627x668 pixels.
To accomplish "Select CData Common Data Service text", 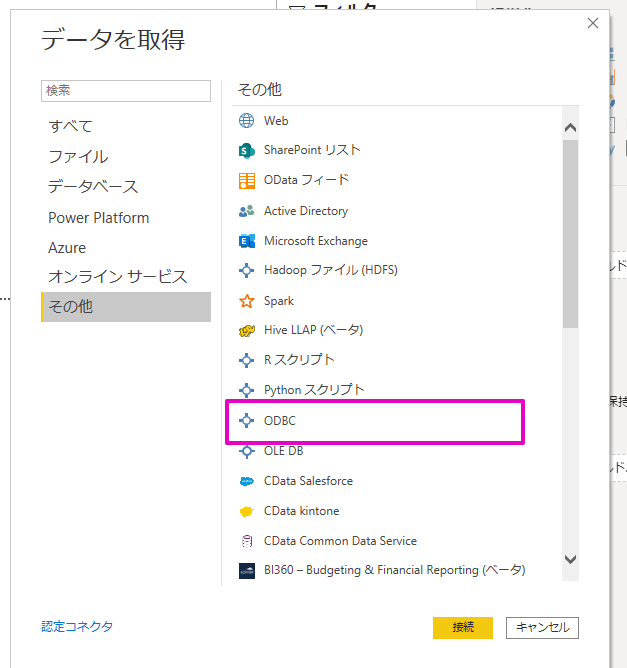I will pos(340,541).
